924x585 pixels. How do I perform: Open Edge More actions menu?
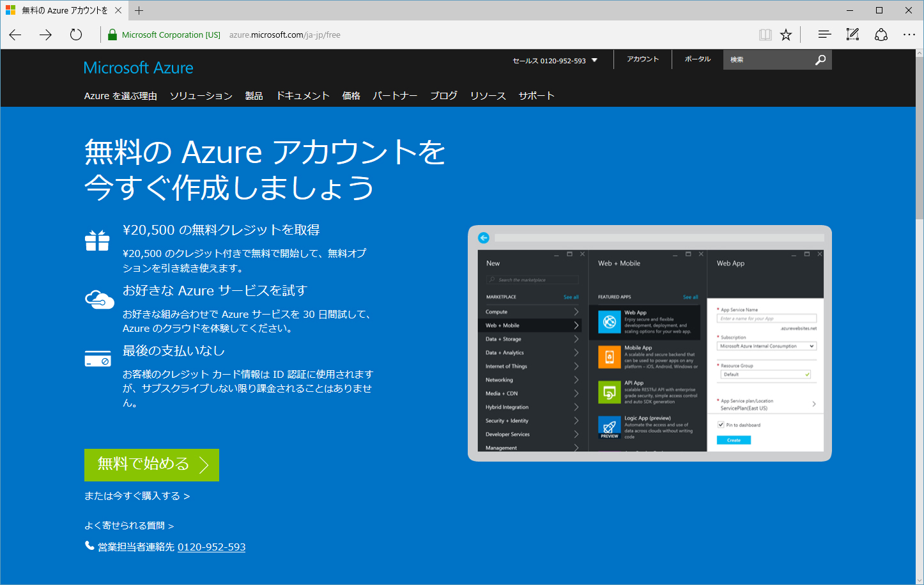(909, 35)
